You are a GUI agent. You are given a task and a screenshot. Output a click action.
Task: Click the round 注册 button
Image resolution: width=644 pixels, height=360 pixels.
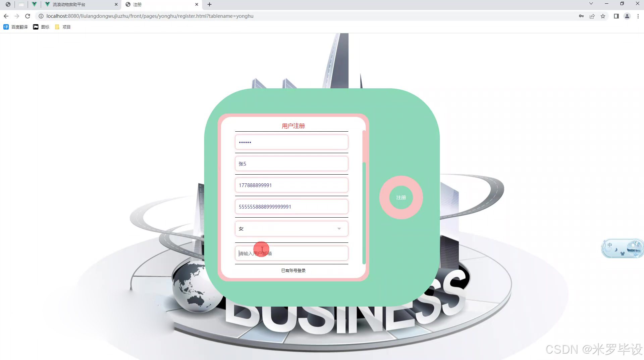tap(401, 197)
